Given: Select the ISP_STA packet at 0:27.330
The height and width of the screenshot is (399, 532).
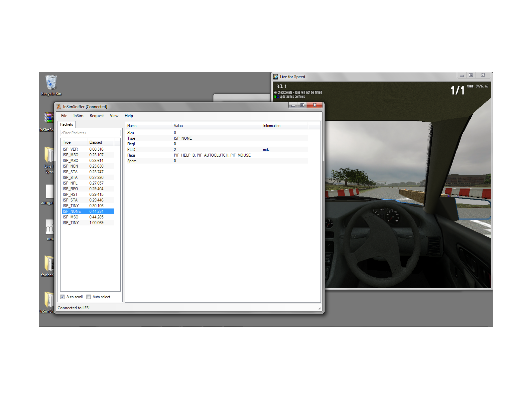Looking at the screenshot, I should click(x=88, y=178).
